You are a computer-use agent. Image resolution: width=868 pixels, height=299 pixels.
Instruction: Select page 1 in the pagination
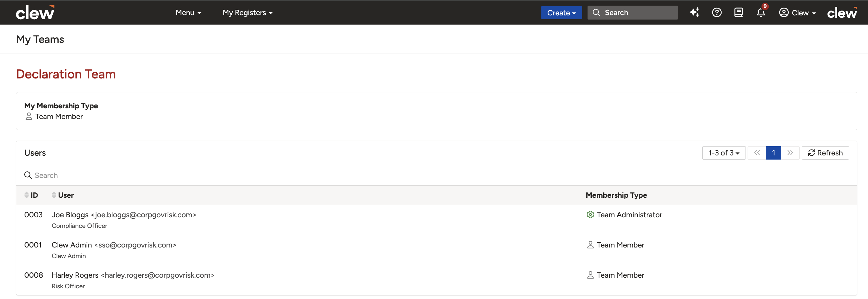(x=773, y=153)
